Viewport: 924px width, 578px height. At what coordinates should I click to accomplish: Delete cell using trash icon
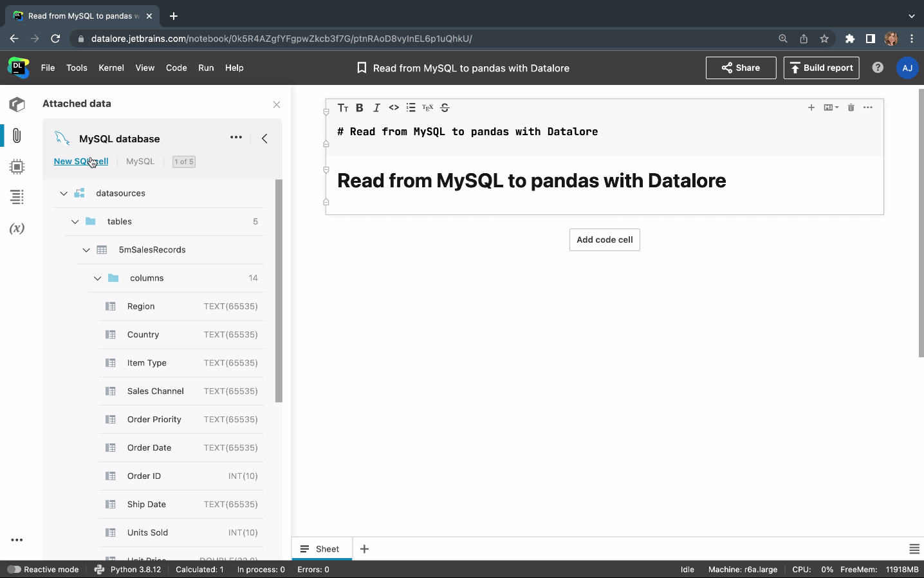click(x=851, y=107)
